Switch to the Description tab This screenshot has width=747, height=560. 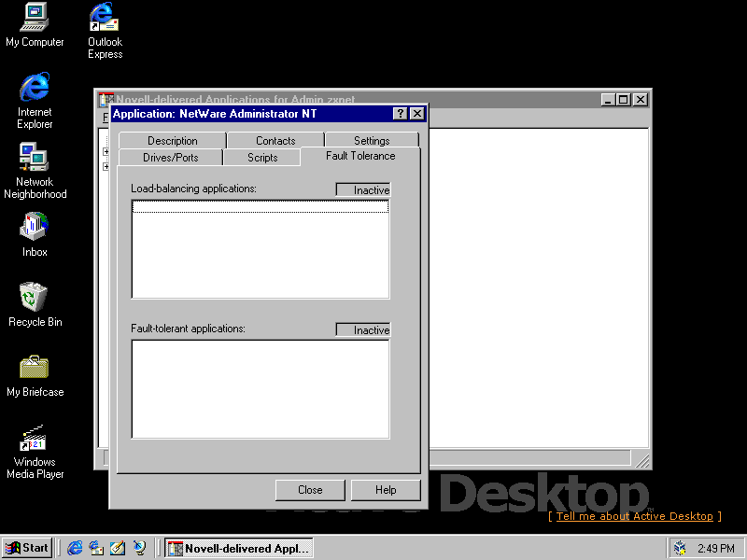pos(173,141)
